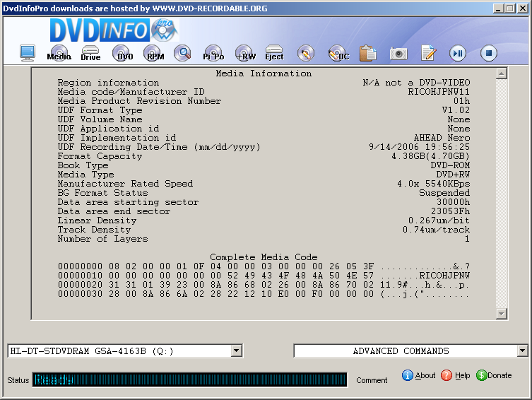The width and height of the screenshot is (532, 400).
Task: Click the 4.38GB(4.70GB) capacity value
Action: pos(430,156)
